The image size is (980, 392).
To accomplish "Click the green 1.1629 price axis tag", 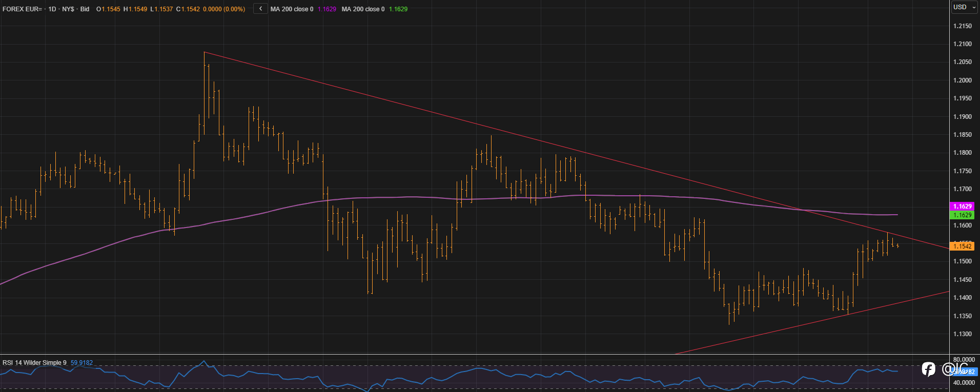I will [x=962, y=215].
